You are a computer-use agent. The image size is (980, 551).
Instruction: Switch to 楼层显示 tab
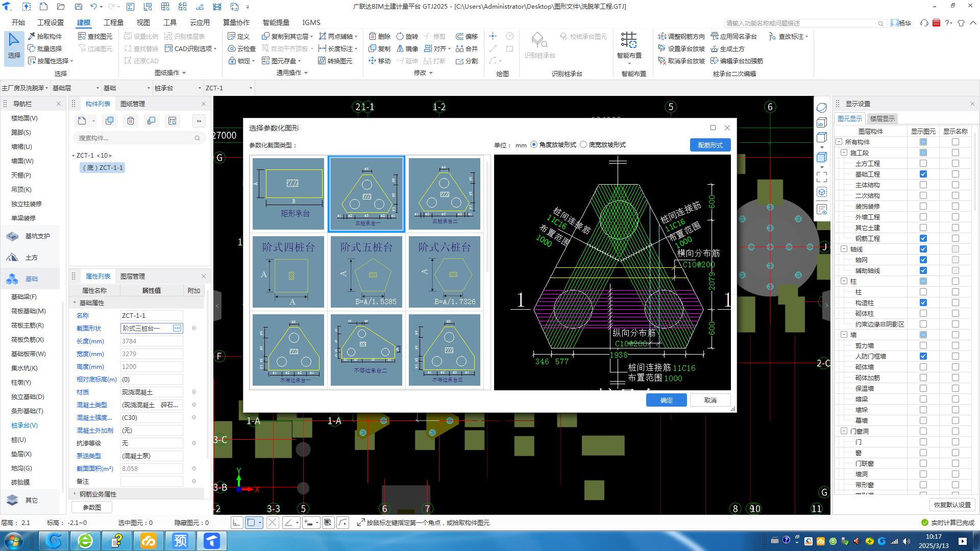pyautogui.click(x=883, y=118)
